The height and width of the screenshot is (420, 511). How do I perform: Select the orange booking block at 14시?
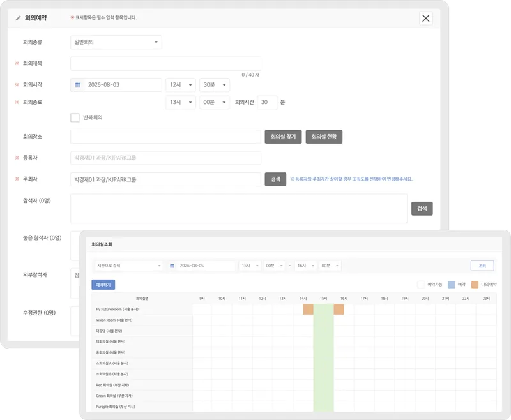click(309, 310)
